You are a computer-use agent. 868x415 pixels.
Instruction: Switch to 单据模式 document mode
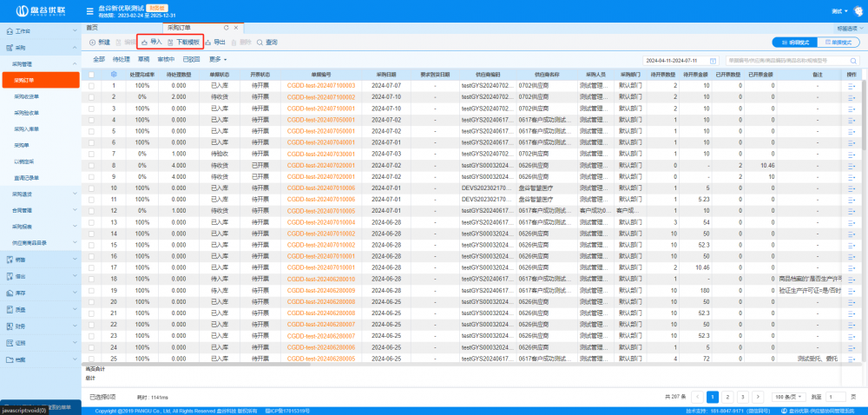tap(839, 42)
